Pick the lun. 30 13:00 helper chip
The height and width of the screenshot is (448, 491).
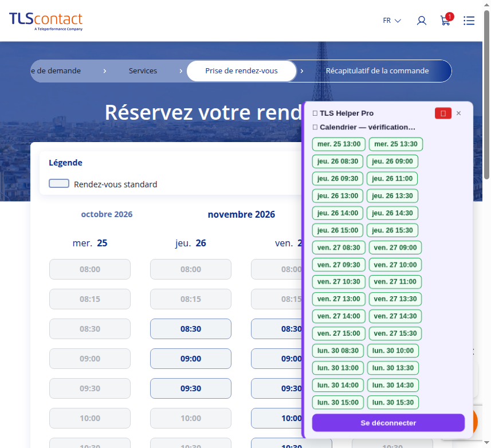point(338,368)
